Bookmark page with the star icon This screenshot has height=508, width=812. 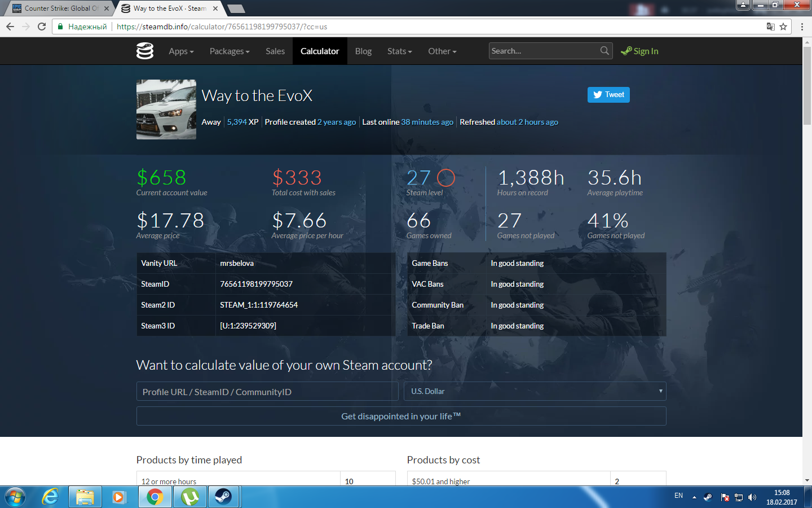coord(783,27)
